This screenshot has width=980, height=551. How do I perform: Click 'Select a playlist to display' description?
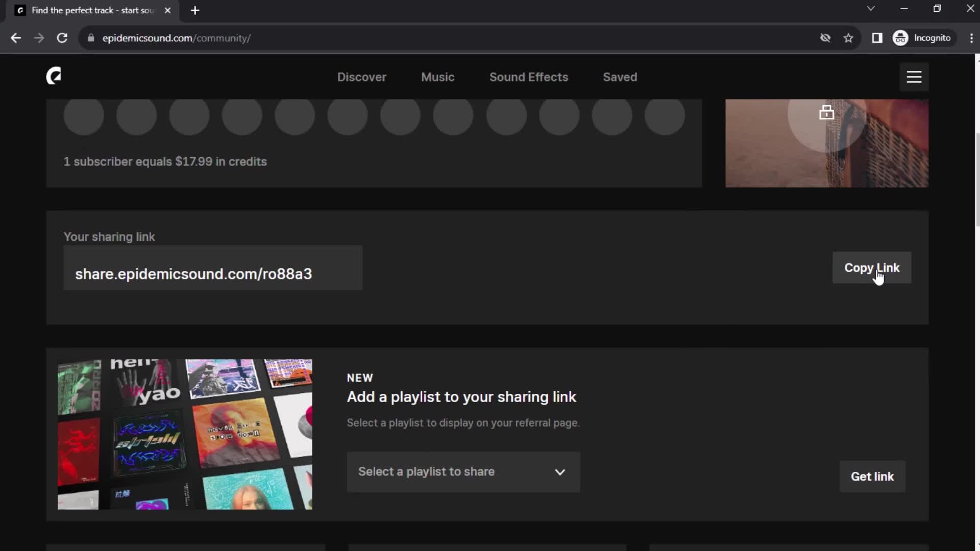point(463,423)
